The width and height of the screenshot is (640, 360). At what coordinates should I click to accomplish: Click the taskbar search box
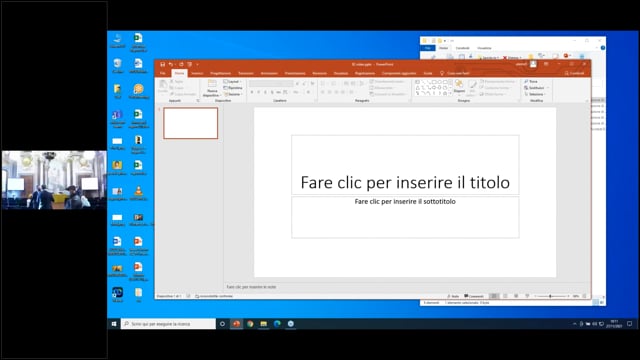click(x=168, y=324)
